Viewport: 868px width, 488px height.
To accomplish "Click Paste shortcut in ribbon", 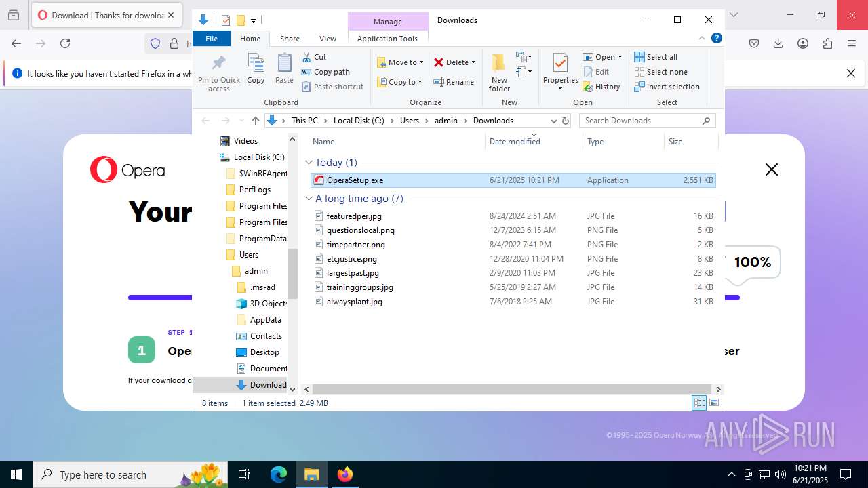I will 332,87.
